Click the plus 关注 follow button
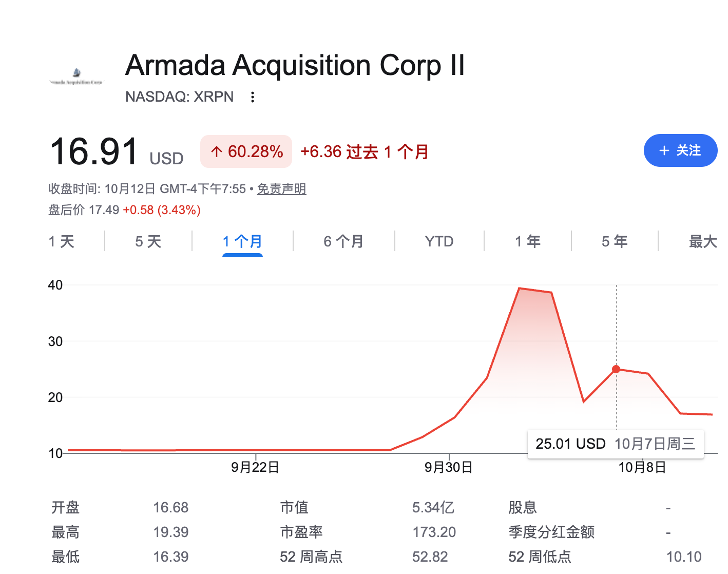Screen dimensions: 728x574 (680, 150)
